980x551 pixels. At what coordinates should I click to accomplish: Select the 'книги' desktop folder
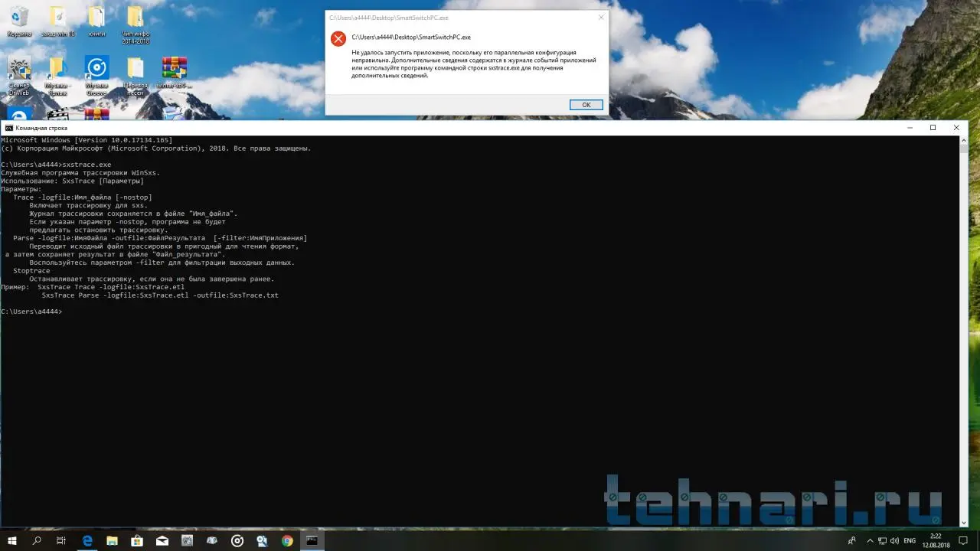[x=96, y=21]
